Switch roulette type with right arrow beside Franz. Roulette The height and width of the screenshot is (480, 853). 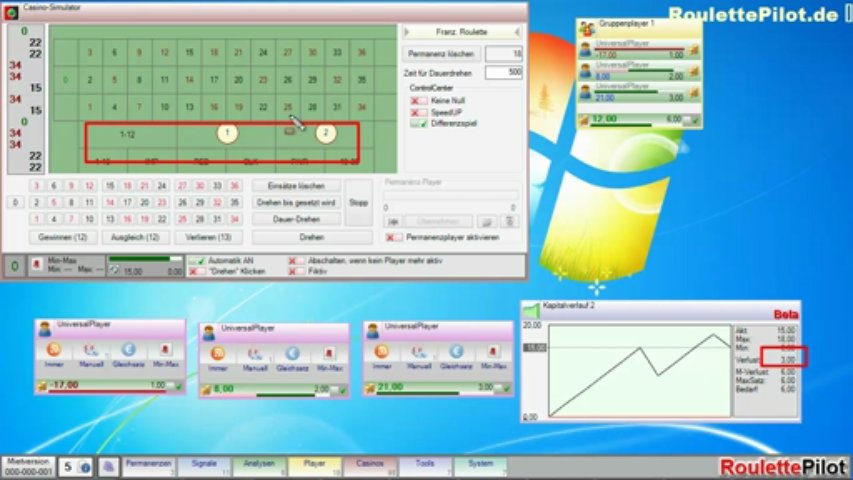[x=515, y=32]
